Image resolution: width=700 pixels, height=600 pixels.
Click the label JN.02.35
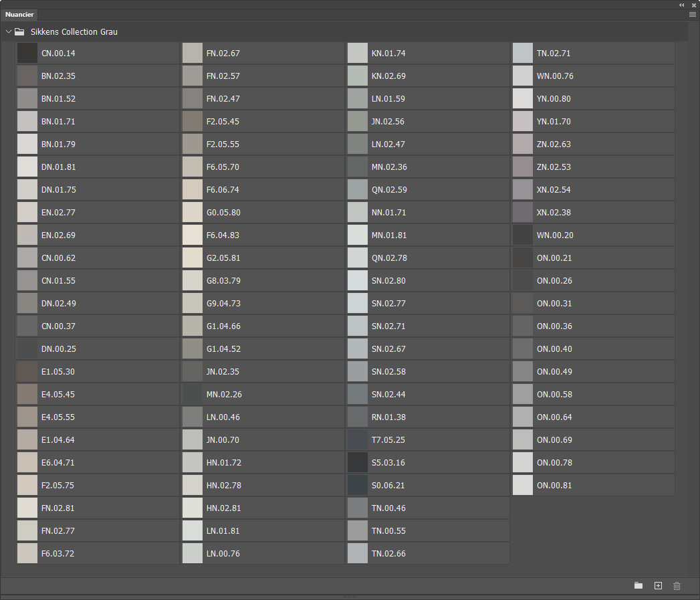[223, 372]
